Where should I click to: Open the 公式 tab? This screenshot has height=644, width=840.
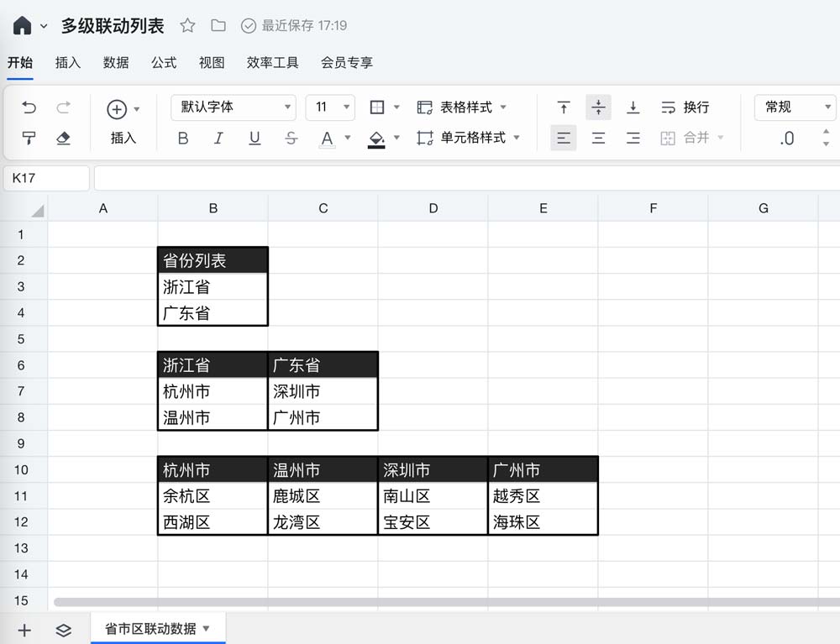pyautogui.click(x=164, y=63)
